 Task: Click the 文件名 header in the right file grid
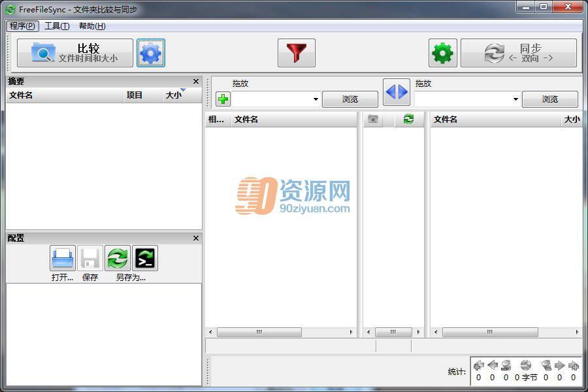pyautogui.click(x=496, y=120)
